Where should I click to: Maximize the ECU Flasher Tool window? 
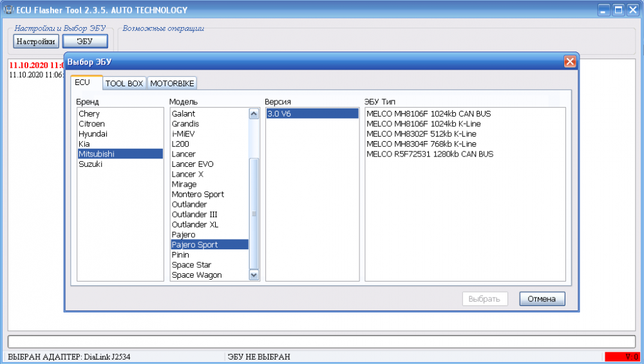[618, 10]
